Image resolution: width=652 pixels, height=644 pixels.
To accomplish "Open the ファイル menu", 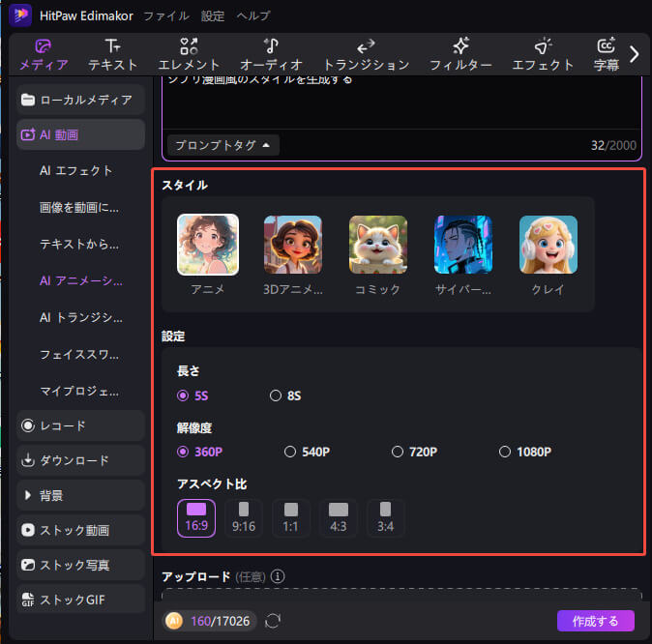I will (x=165, y=15).
